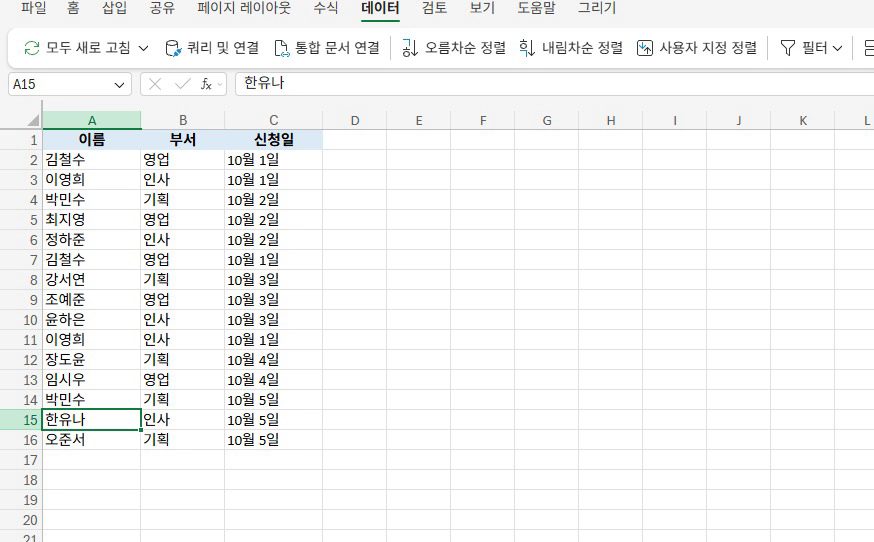The width and height of the screenshot is (874, 542).
Task: Select column K header
Action: click(803, 120)
